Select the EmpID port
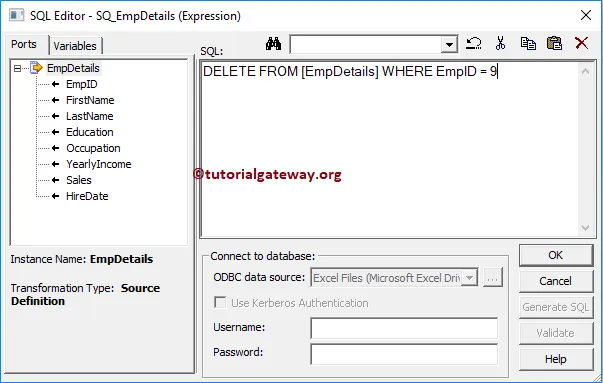The width and height of the screenshot is (603, 383). click(82, 84)
